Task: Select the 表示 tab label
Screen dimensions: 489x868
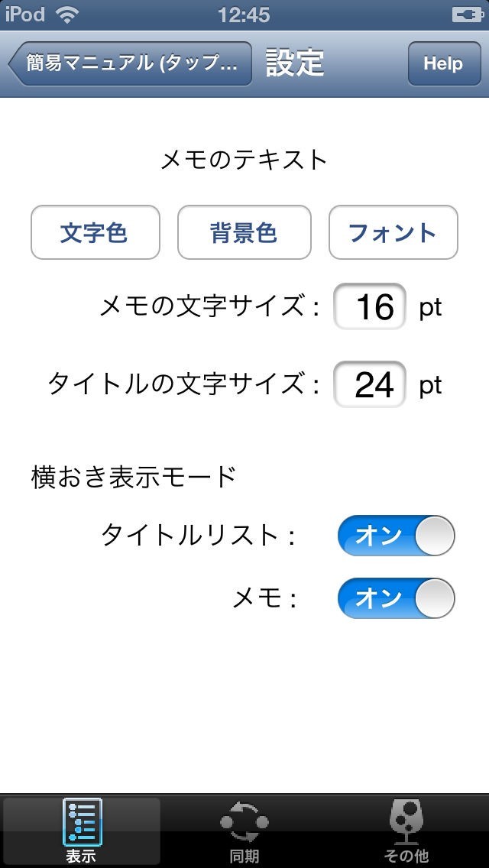Action: pyautogui.click(x=82, y=857)
